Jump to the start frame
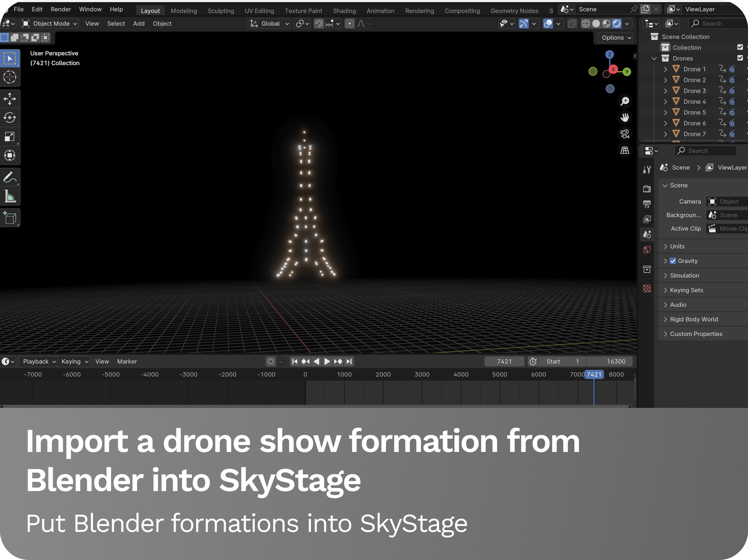 click(294, 361)
